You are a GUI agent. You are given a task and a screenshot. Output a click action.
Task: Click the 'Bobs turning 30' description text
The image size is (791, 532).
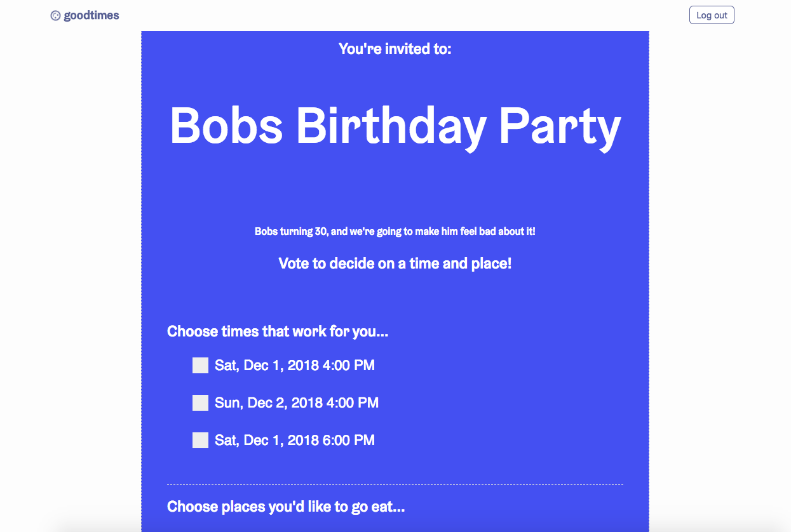click(x=395, y=232)
